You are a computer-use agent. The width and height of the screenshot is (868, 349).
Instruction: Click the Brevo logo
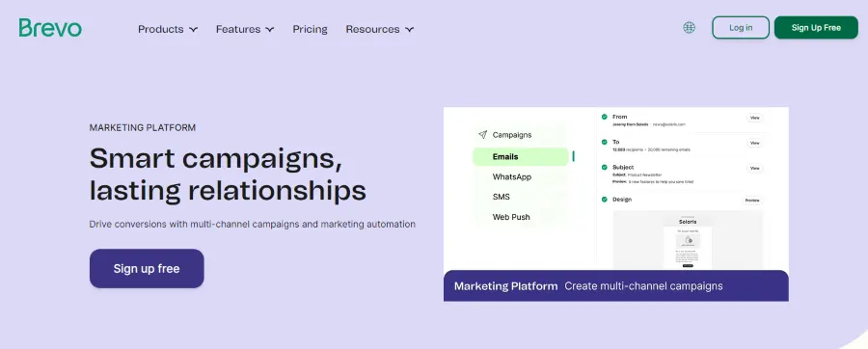pos(50,28)
